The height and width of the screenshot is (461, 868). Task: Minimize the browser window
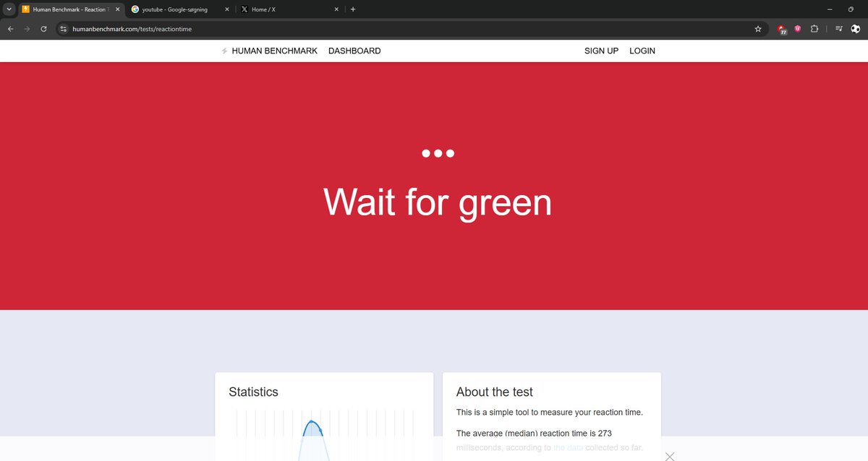(830, 9)
